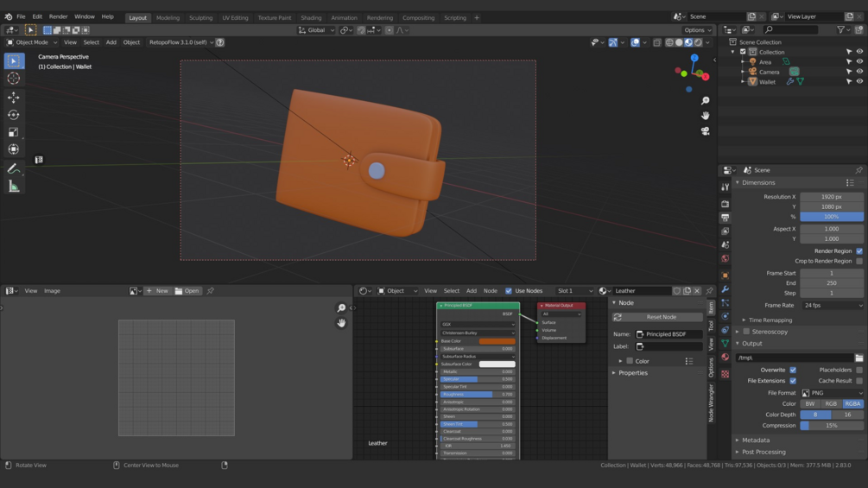Click the Resolution X field

[831, 197]
